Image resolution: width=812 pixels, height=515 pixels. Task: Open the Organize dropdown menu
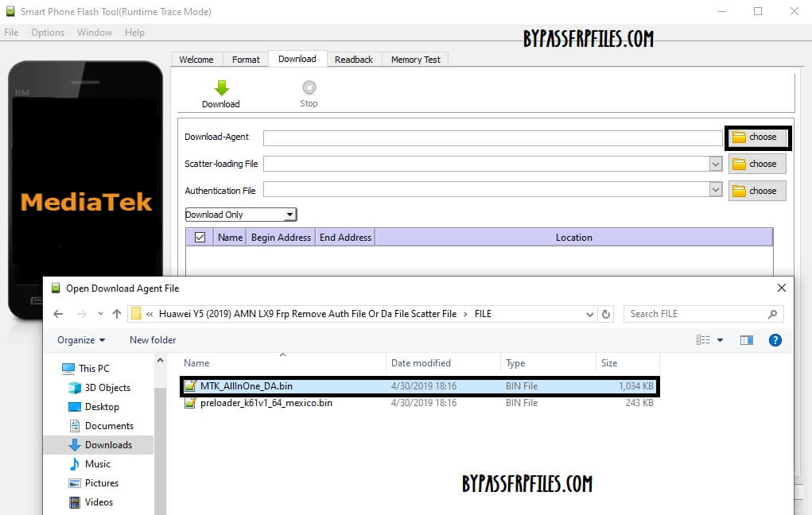point(81,340)
